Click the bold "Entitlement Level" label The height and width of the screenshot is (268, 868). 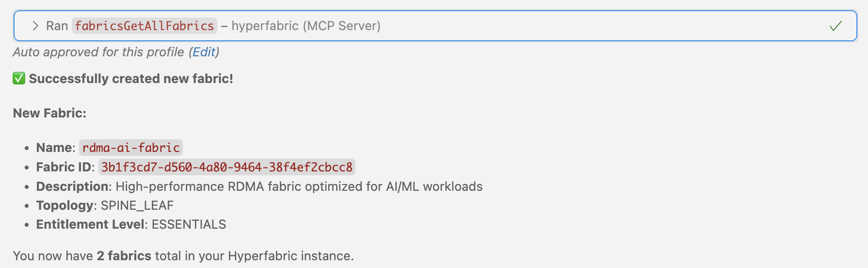91,224
